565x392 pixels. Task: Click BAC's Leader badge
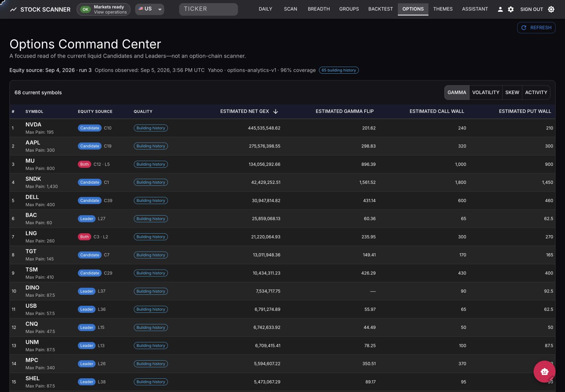pyautogui.click(x=87, y=219)
